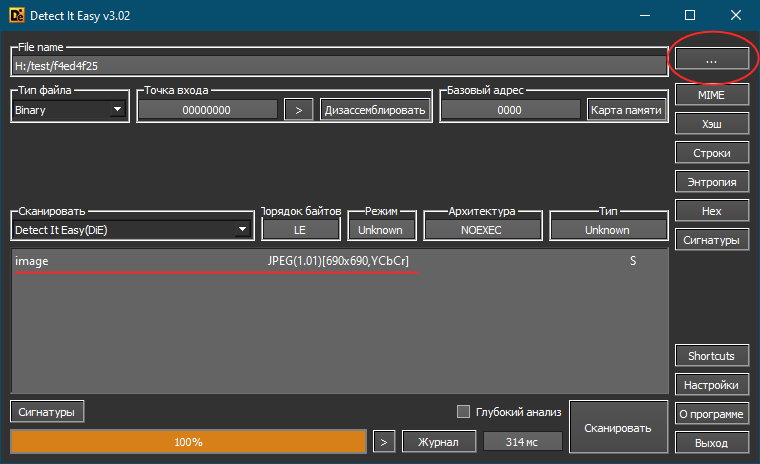Open Настройки settings
760x464 pixels.
pyautogui.click(x=712, y=385)
